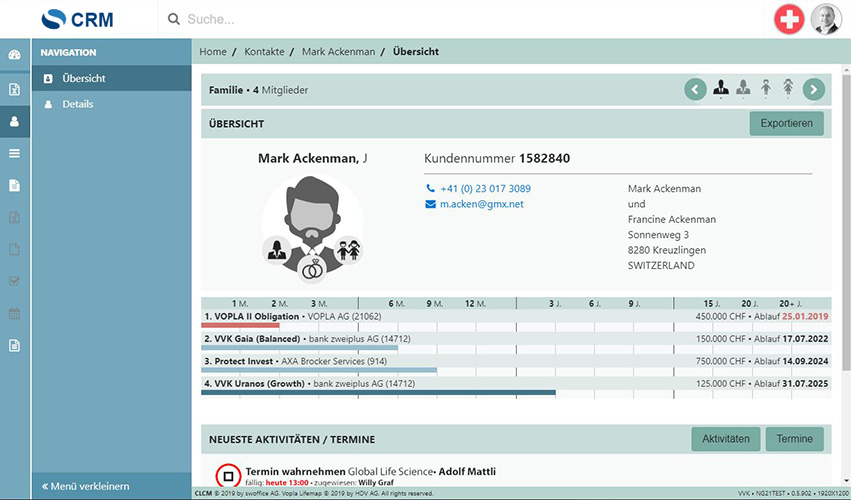Select the businesswoman family member icon
Image resolution: width=851 pixels, height=500 pixels.
[x=743, y=88]
